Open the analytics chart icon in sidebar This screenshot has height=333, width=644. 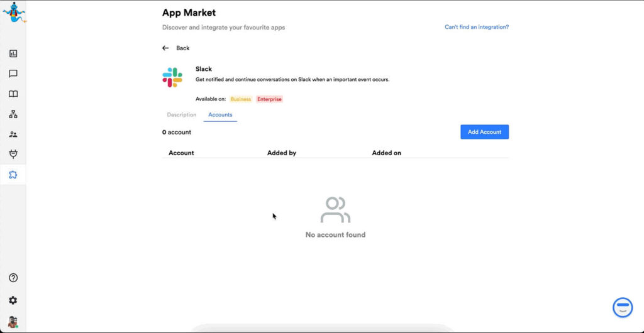13,54
